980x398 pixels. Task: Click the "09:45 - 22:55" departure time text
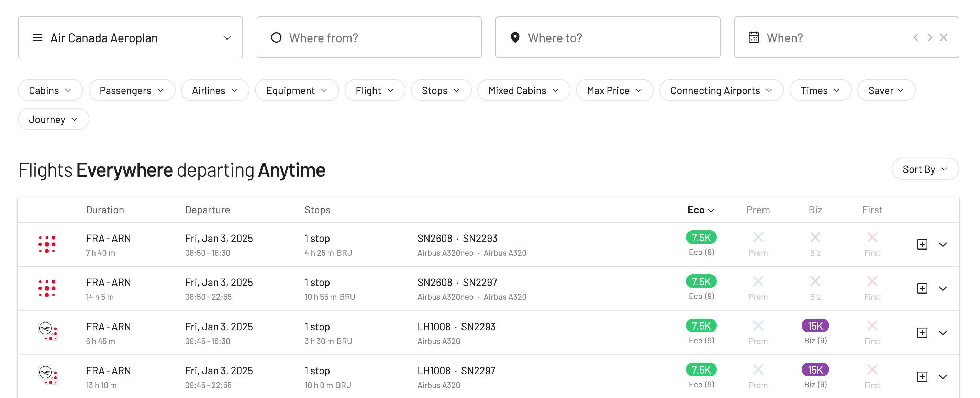point(208,385)
